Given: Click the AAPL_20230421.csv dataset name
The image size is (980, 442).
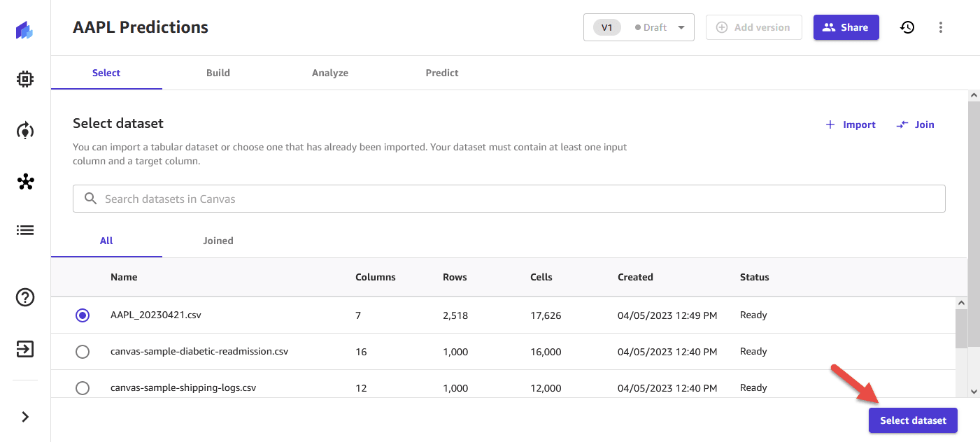Looking at the screenshot, I should pos(156,315).
